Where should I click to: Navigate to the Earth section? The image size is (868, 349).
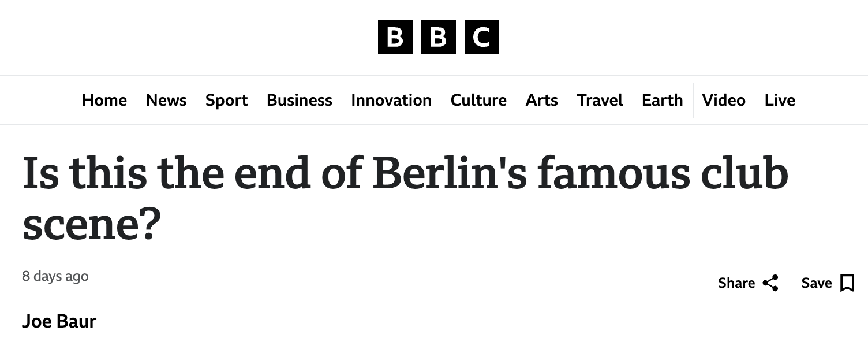click(x=662, y=100)
